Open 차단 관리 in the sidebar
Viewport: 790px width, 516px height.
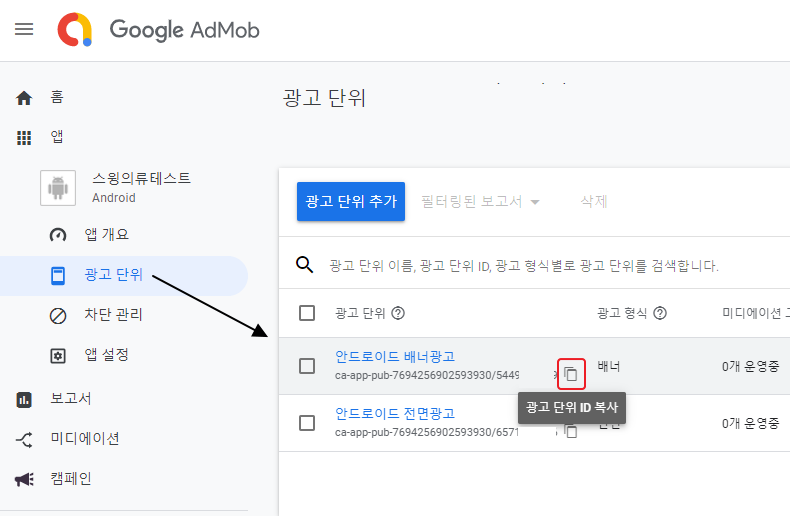113,315
